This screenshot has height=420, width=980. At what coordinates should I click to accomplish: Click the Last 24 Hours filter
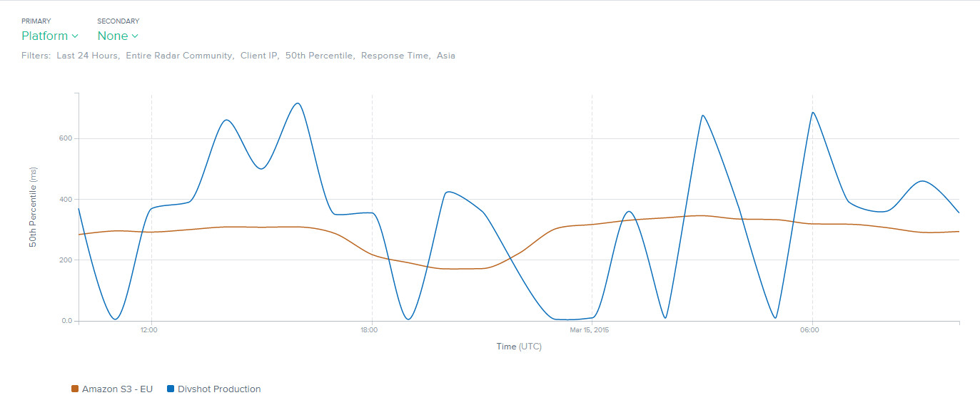click(x=88, y=56)
